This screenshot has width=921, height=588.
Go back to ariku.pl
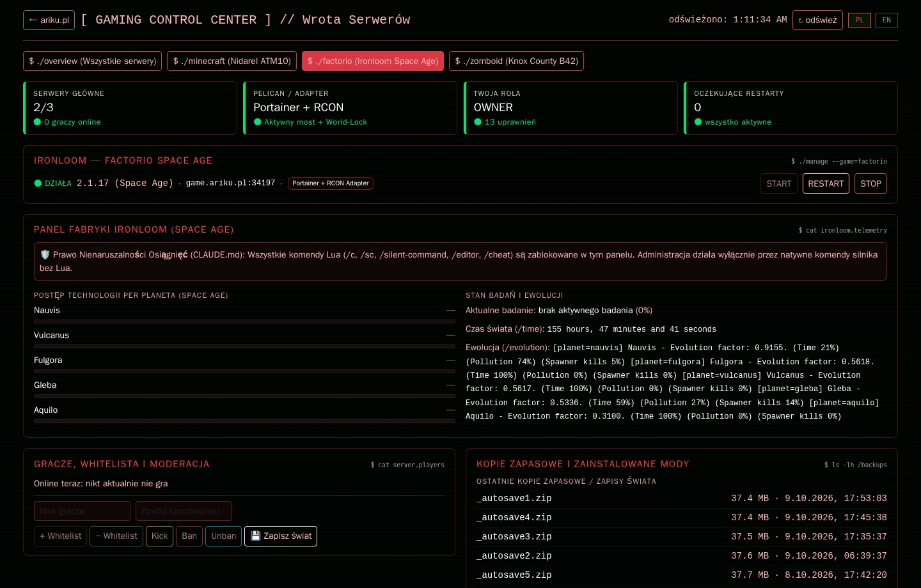click(x=49, y=20)
